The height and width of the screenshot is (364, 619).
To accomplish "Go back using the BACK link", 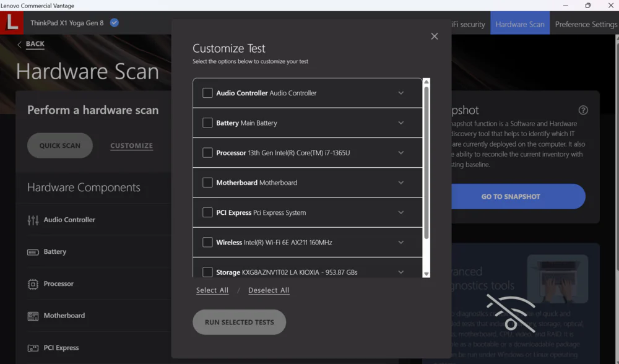I will (x=35, y=44).
